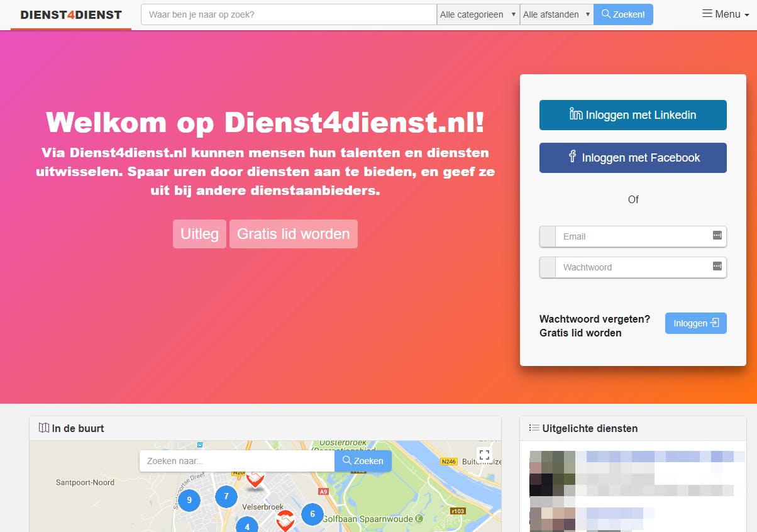The width and height of the screenshot is (757, 532).
Task: Click the 'Gratis lid worden' hero button
Action: click(x=294, y=234)
